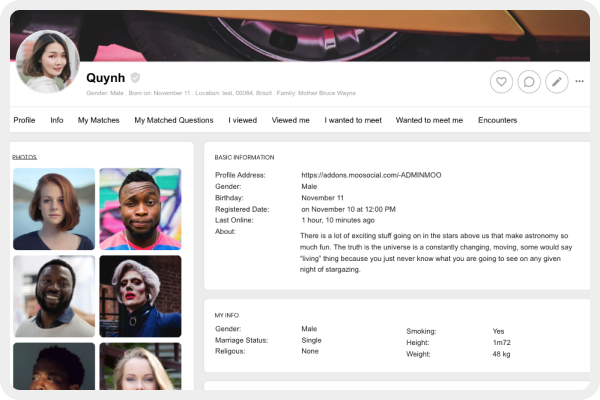Open the Info tab
This screenshot has height=400, width=600.
tap(57, 120)
